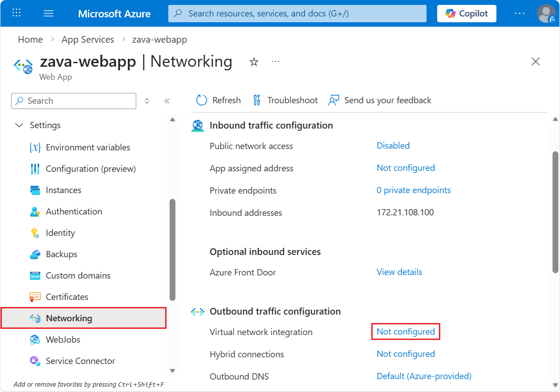Select Environment variables in Settings

88,147
